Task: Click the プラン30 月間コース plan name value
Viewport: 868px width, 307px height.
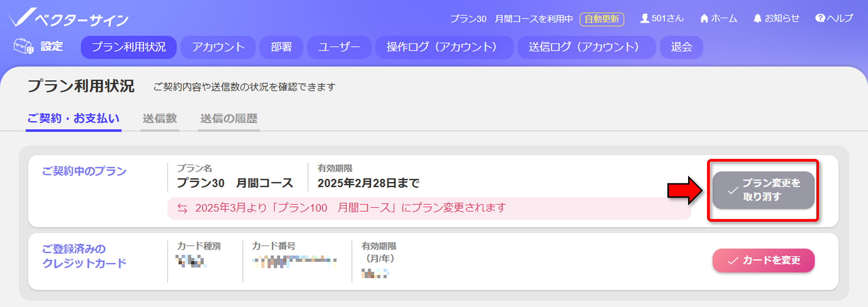Action: pyautogui.click(x=235, y=183)
